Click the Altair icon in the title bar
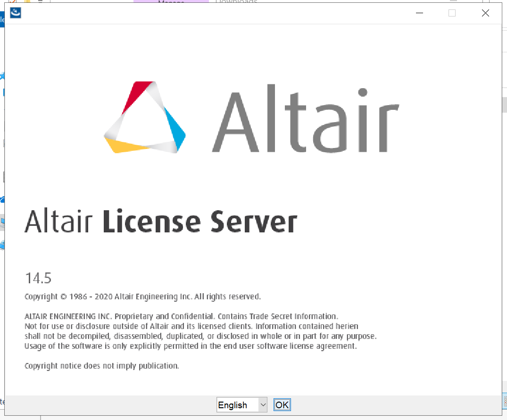 tap(15, 13)
